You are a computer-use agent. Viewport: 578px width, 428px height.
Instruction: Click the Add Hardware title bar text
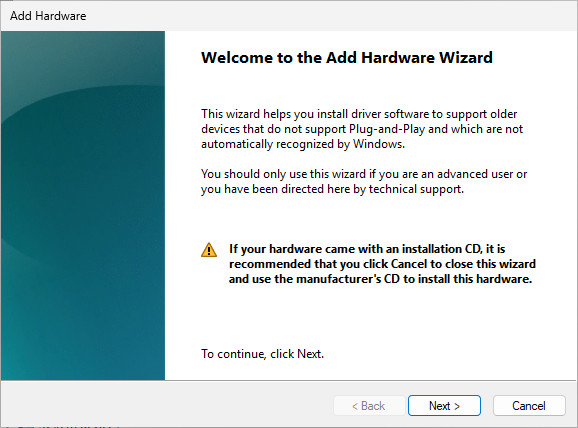pyautogui.click(x=48, y=16)
